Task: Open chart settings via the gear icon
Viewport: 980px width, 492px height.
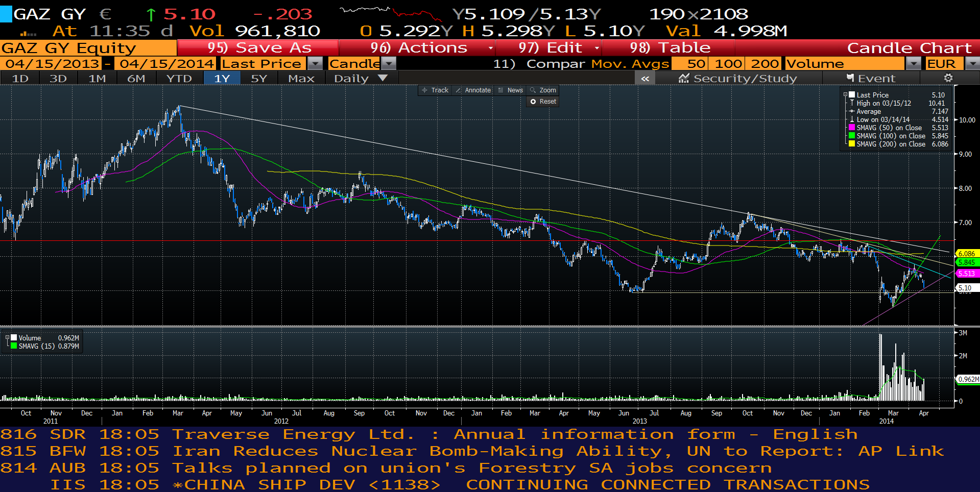Action: pyautogui.click(x=948, y=78)
